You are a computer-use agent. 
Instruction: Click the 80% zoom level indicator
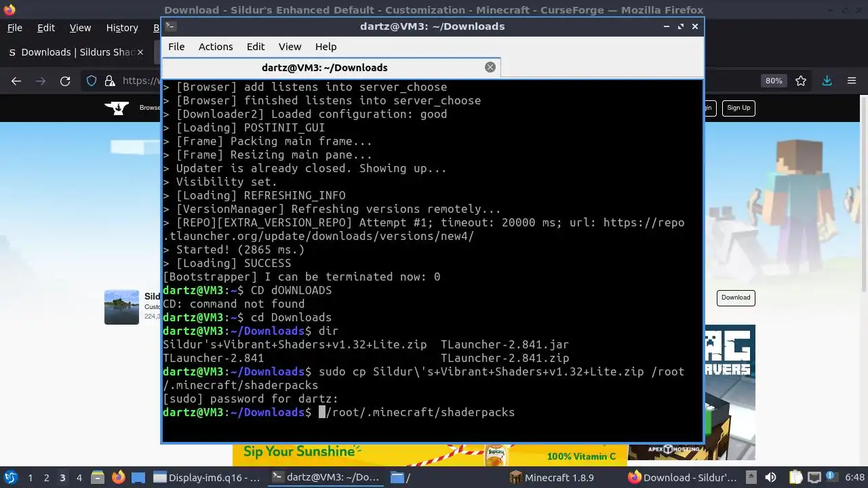click(774, 81)
